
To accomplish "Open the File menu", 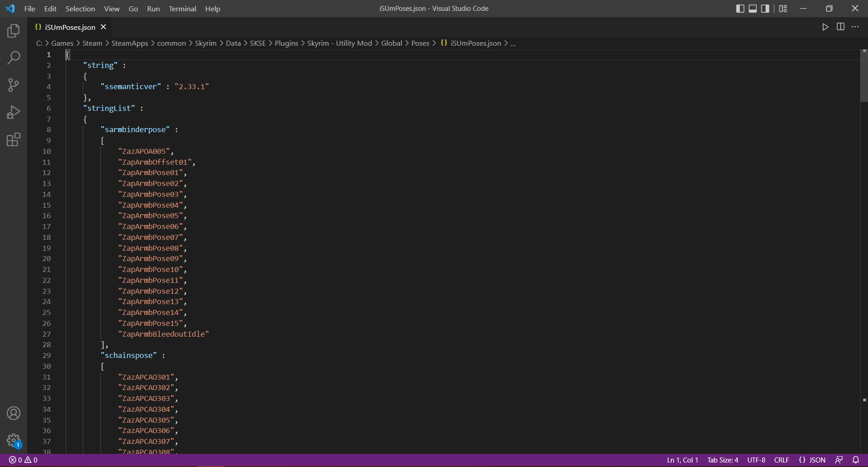I will pos(30,9).
